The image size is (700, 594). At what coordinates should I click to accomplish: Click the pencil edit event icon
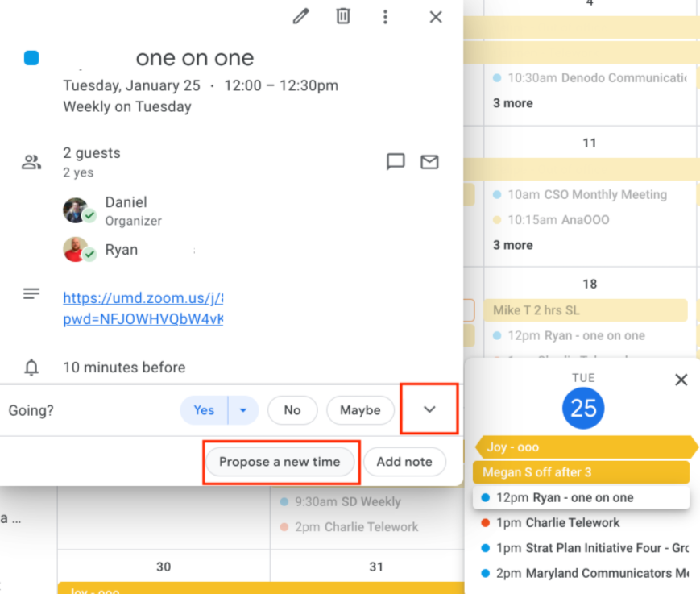pos(301,16)
